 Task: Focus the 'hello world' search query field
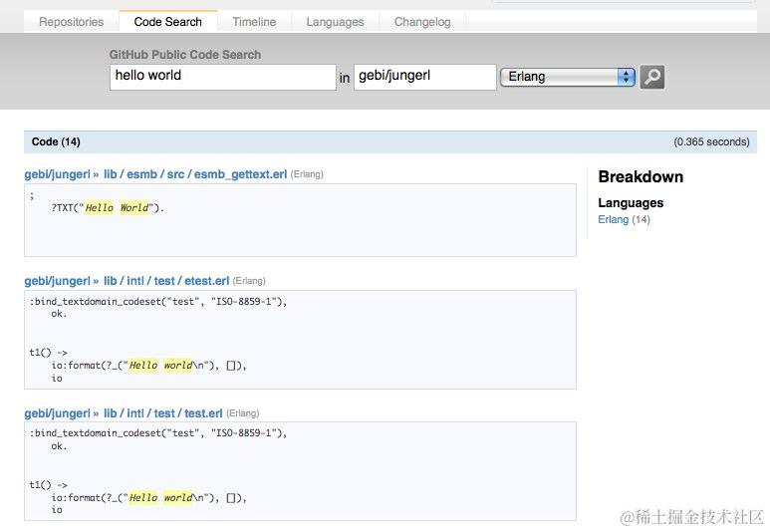coord(223,77)
